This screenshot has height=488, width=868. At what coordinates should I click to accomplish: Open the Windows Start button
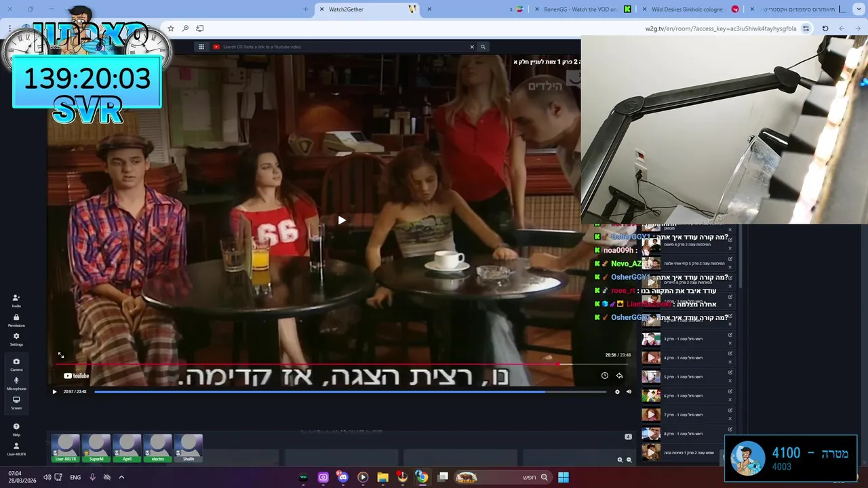coord(564,477)
